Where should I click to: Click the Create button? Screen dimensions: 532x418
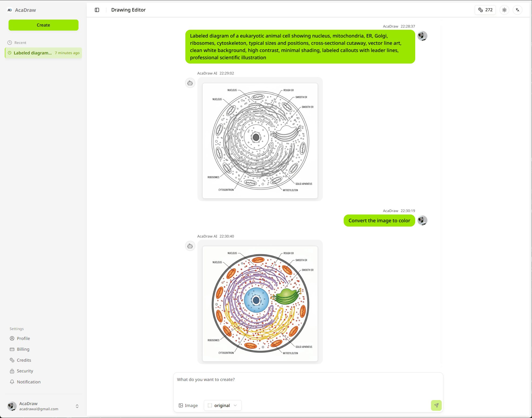43,25
